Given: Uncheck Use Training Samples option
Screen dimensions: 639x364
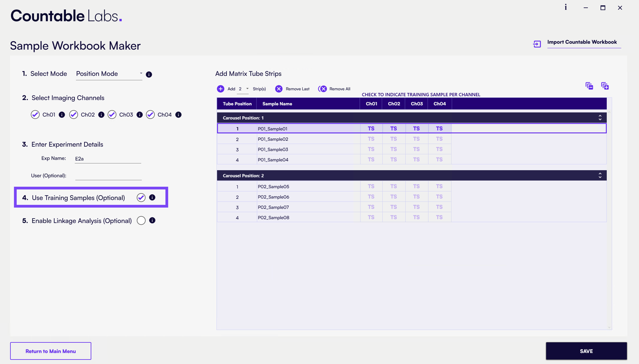Looking at the screenshot, I should pos(141,198).
